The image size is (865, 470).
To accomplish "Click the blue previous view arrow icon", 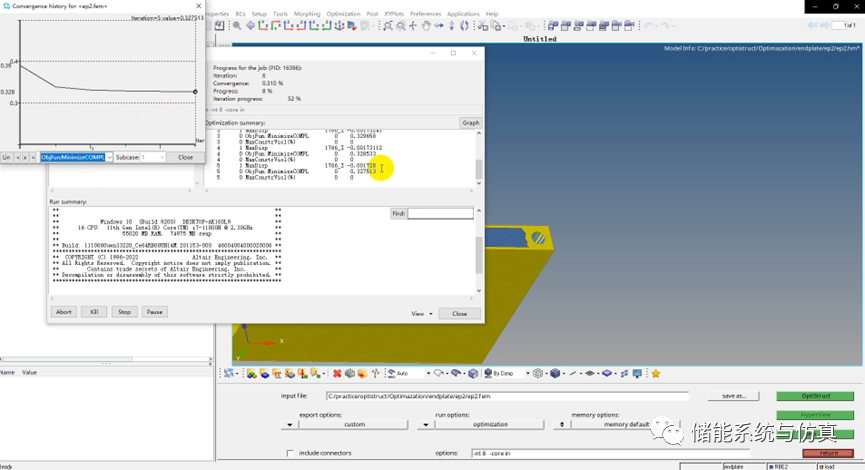I will pos(250,26).
